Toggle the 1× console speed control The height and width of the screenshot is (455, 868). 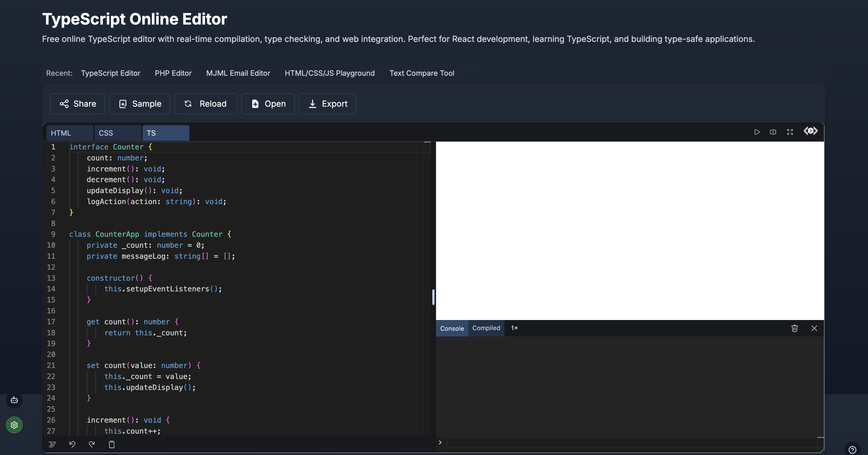coord(514,328)
